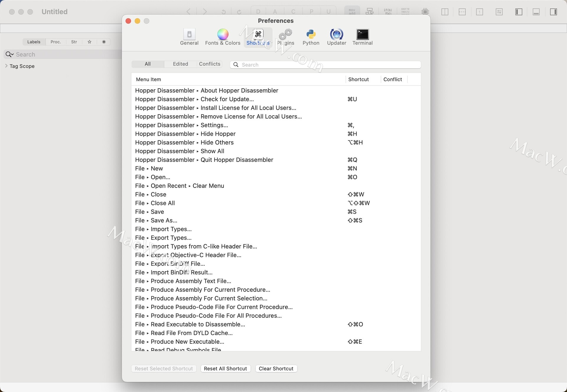Open the circle dot tab in sidebar
The image size is (567, 392).
(104, 42)
